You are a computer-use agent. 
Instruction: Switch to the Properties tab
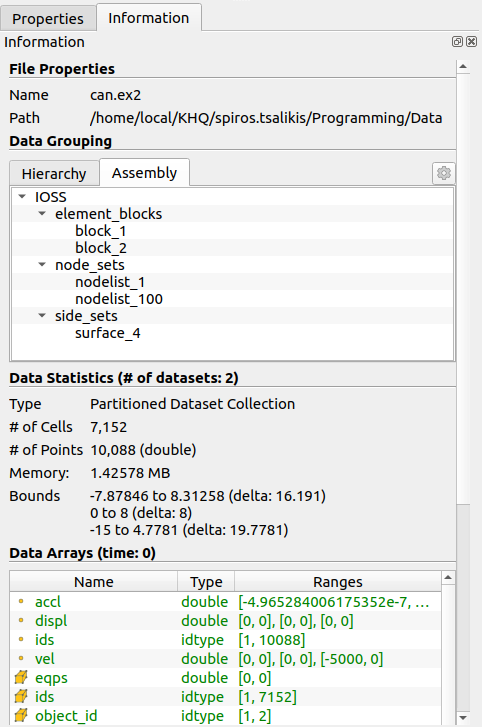48,19
